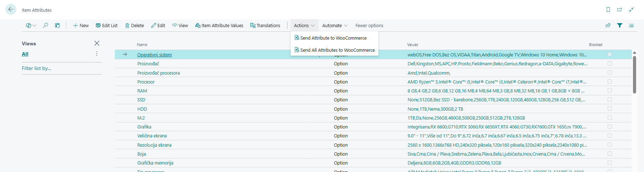Collapse the page with the shrink arrows

[632, 10]
